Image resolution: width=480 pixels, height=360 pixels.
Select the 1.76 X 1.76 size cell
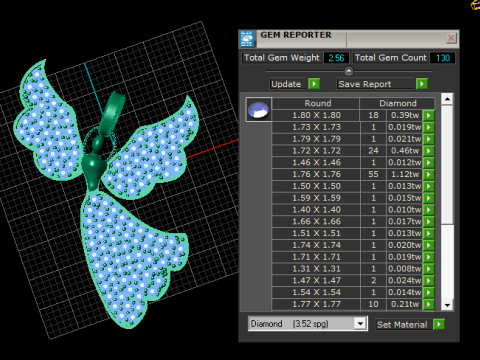(x=316, y=174)
